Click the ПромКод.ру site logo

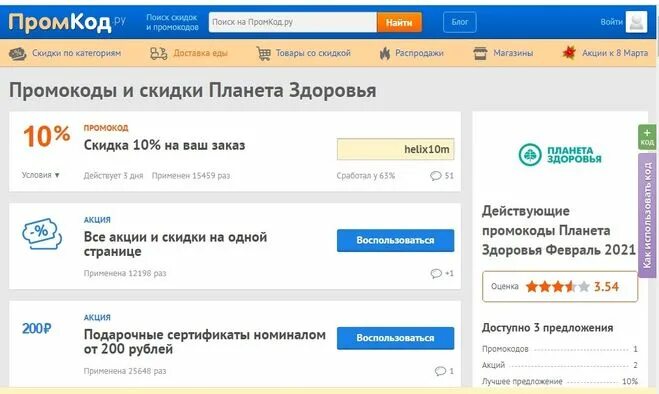[67, 22]
